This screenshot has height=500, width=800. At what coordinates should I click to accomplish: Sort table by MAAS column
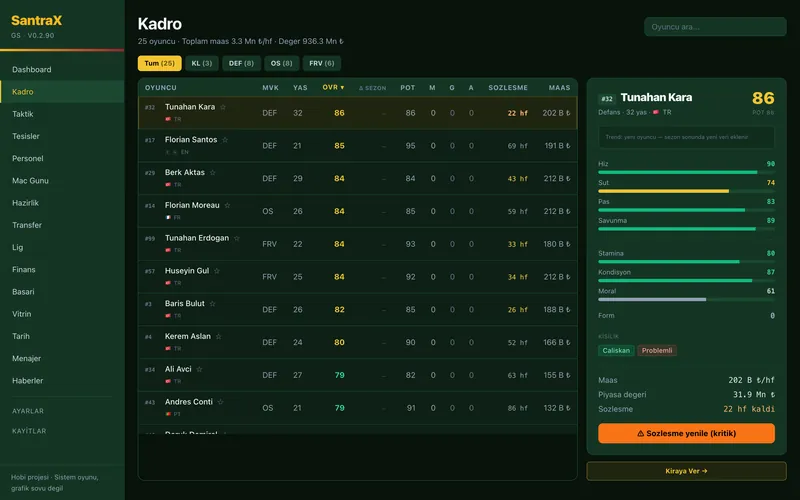point(559,88)
